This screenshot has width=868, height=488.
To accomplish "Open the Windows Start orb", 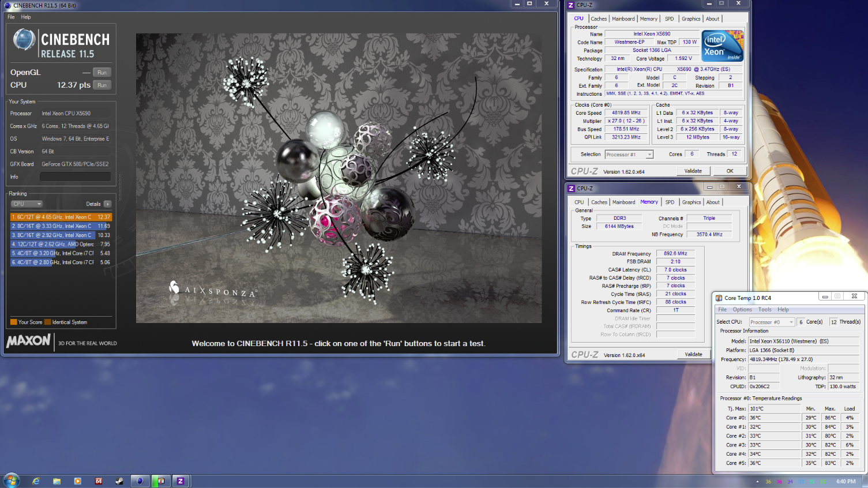I will [x=11, y=481].
